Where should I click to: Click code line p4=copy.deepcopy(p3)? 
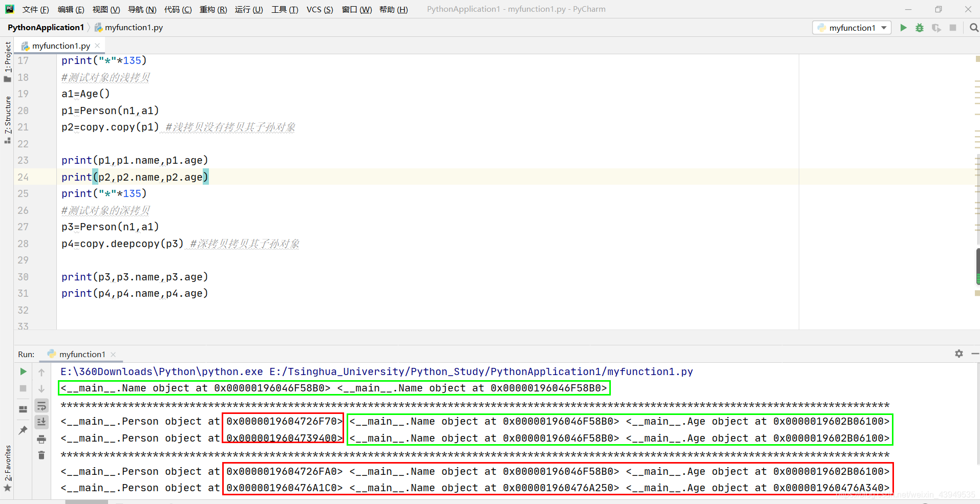122,244
